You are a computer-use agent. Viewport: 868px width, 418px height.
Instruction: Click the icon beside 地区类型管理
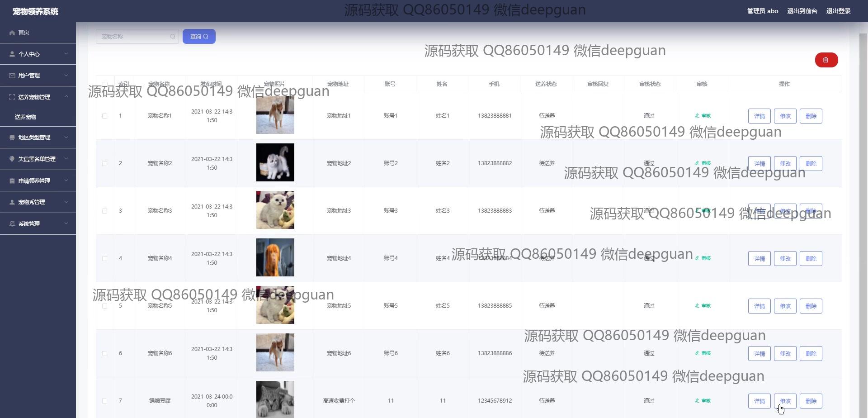click(x=12, y=138)
